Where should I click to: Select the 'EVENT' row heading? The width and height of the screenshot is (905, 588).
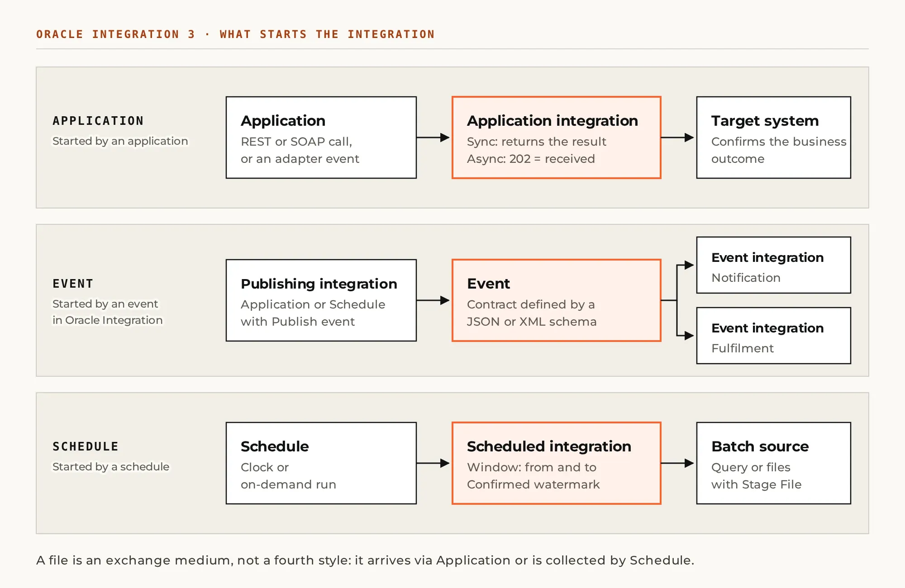pos(73,284)
